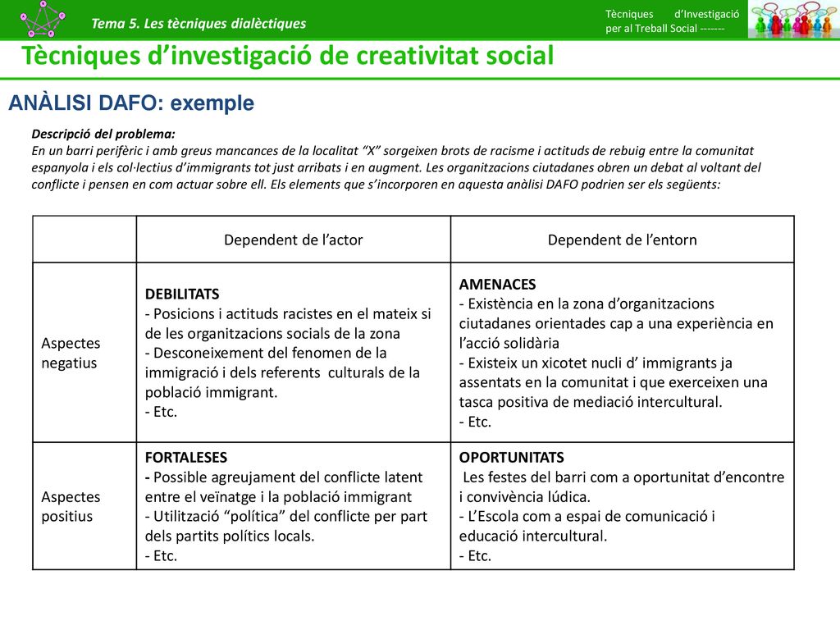Click the 'AMENACES' heading

click(497, 285)
